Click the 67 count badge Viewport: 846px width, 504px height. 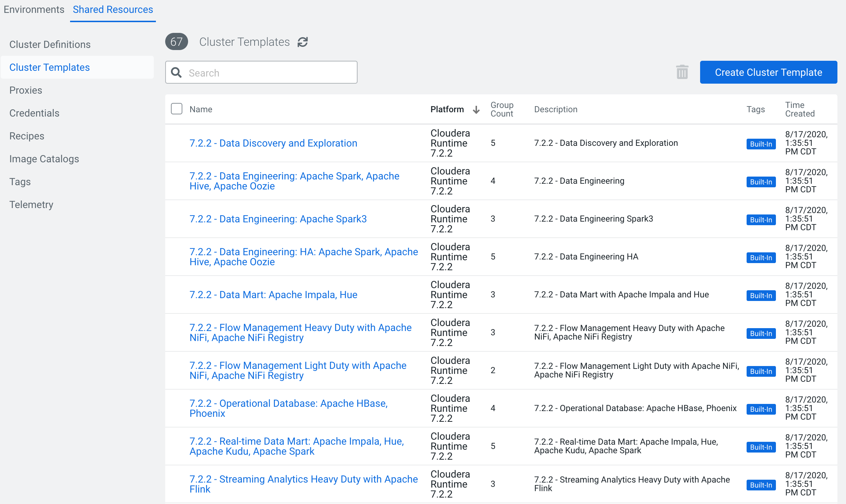[176, 42]
